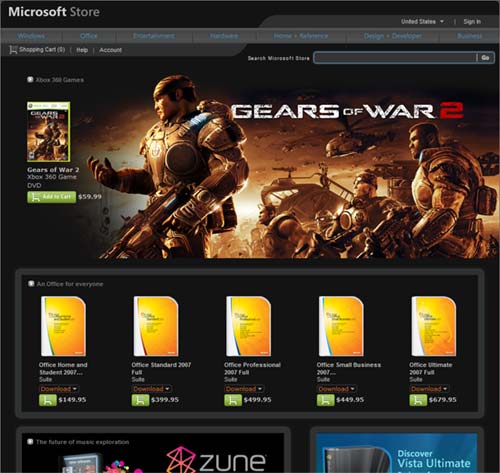500x473 pixels.
Task: Click the Office Ultimate 2007 Full title
Action: click(431, 368)
